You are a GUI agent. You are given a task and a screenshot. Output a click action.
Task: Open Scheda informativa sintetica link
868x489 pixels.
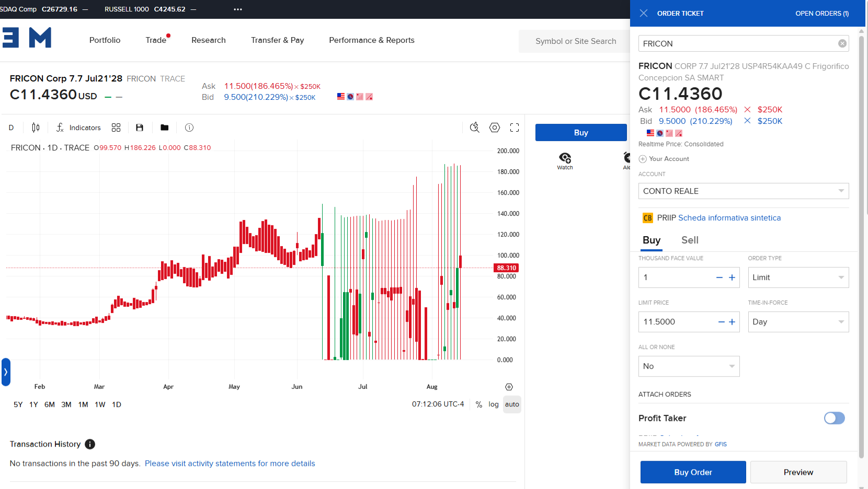point(729,218)
